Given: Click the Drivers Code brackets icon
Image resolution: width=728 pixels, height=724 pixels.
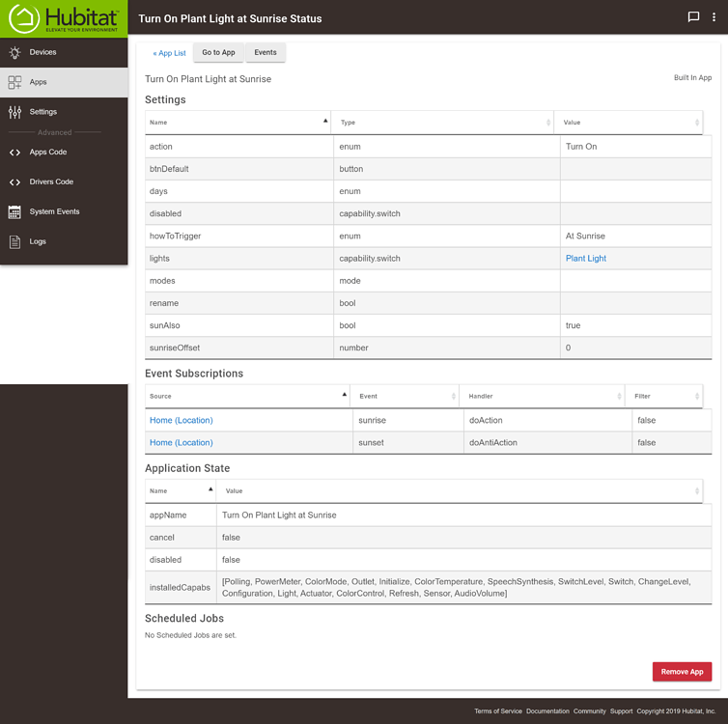Looking at the screenshot, I should coord(14,181).
